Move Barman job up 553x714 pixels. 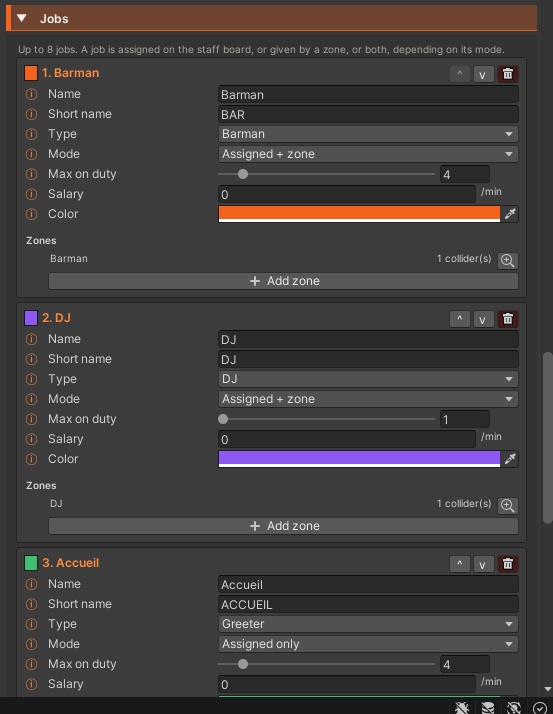[460, 74]
